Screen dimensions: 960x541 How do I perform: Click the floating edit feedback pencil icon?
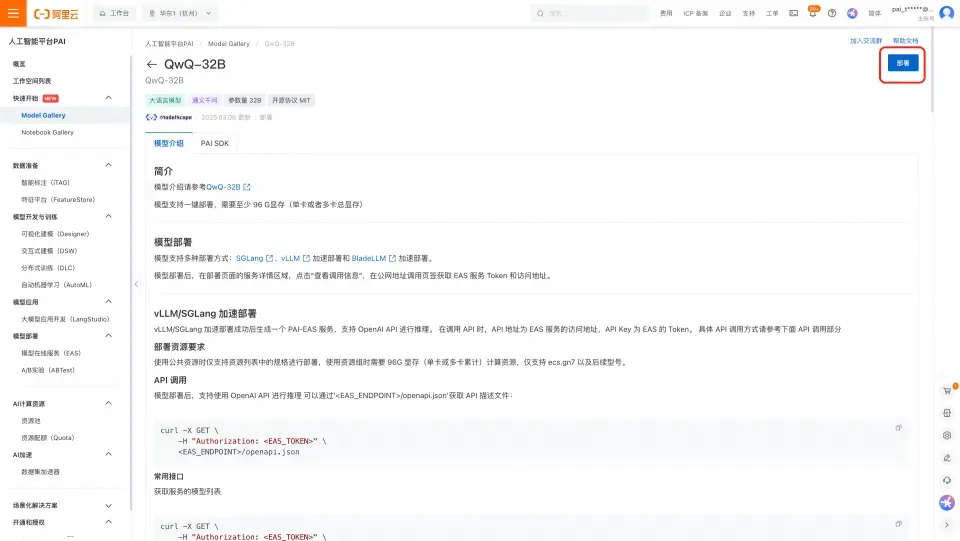tap(947, 458)
